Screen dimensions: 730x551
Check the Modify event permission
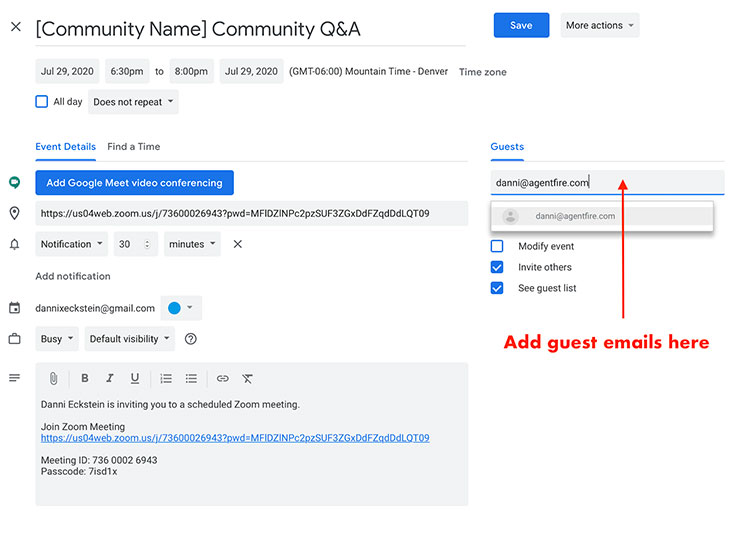[497, 246]
